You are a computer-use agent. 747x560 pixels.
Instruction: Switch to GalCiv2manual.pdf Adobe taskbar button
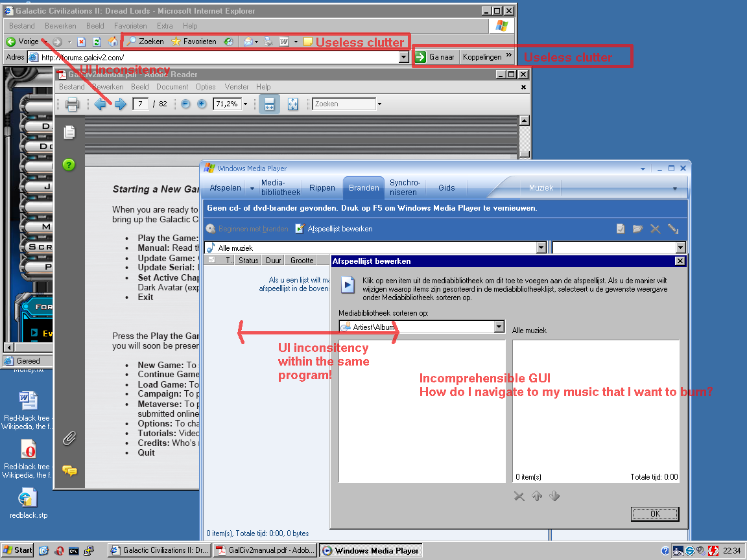pos(265,550)
